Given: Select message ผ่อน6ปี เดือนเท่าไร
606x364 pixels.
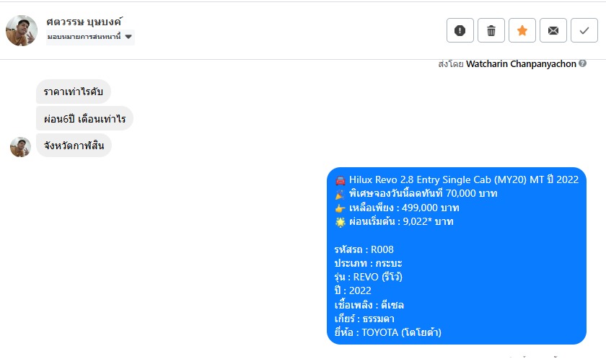Looking at the screenshot, I should click(84, 118).
